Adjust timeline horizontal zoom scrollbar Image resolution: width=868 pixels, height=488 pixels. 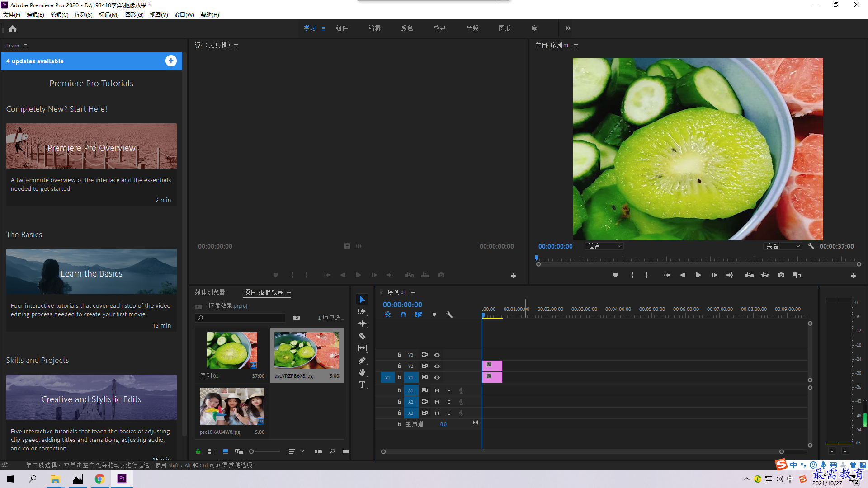click(582, 451)
